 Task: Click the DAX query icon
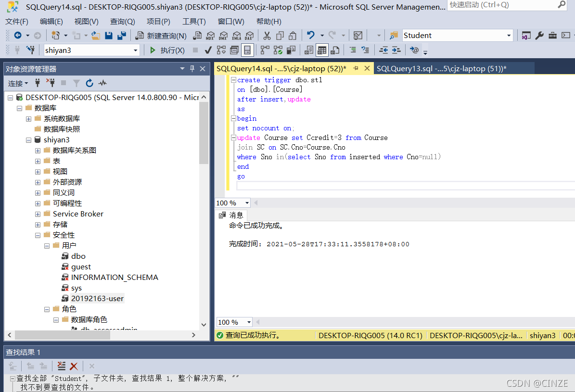(249, 36)
